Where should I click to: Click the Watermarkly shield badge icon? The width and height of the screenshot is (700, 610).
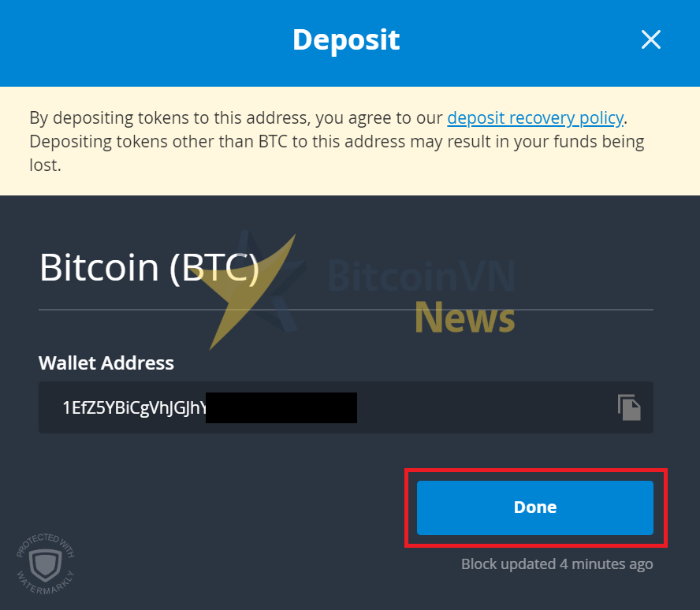46,564
